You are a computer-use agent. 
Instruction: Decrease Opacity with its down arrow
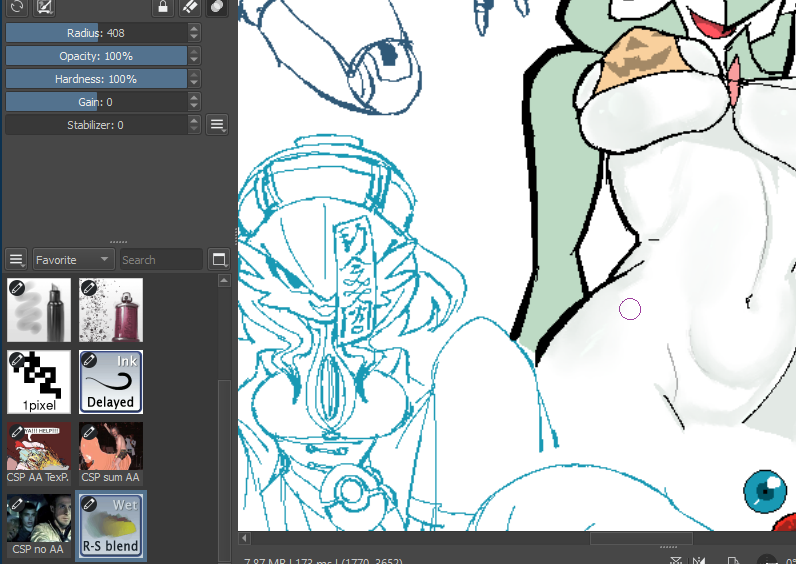pyautogui.click(x=194, y=60)
